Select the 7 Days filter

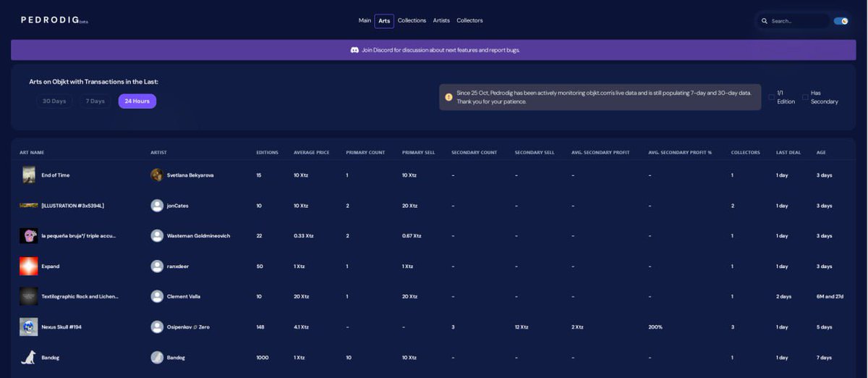point(95,101)
